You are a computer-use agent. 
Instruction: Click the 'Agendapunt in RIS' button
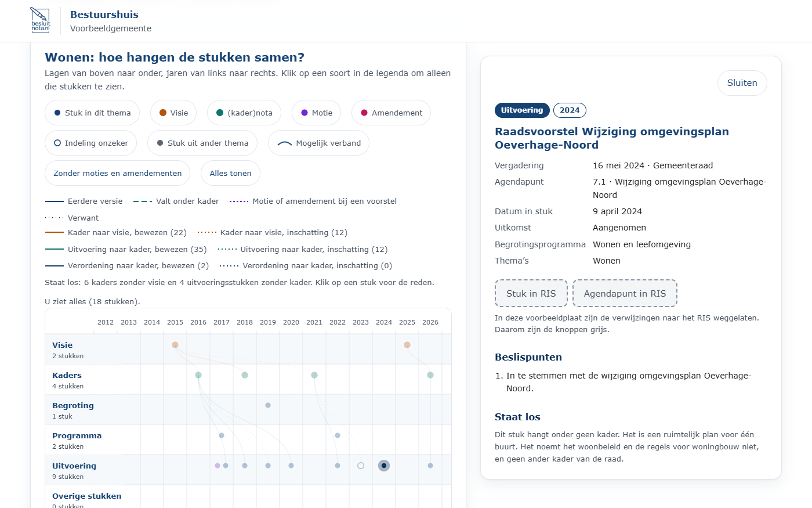coord(625,293)
